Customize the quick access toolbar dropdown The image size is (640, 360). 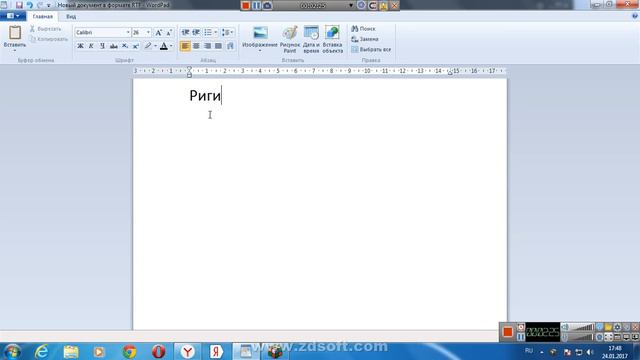49,5
